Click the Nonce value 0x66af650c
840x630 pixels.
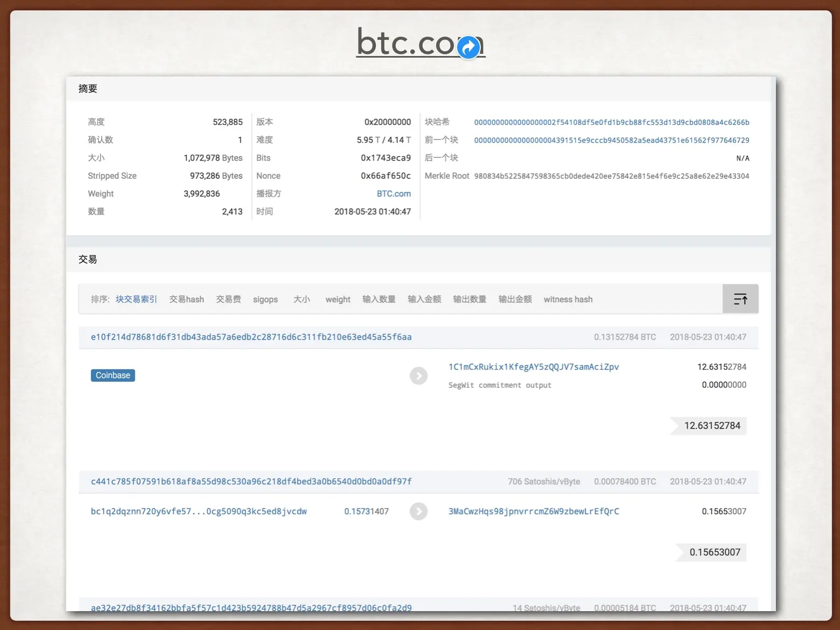[386, 176]
